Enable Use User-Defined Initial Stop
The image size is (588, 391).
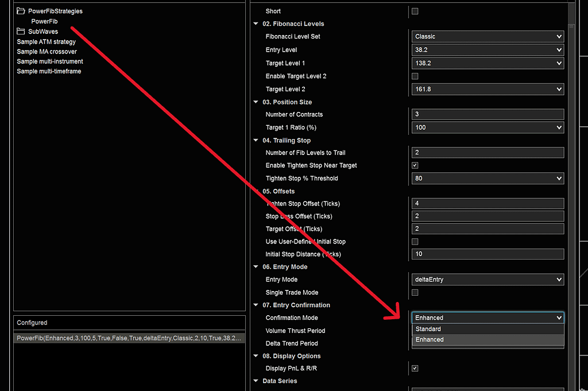tap(415, 241)
